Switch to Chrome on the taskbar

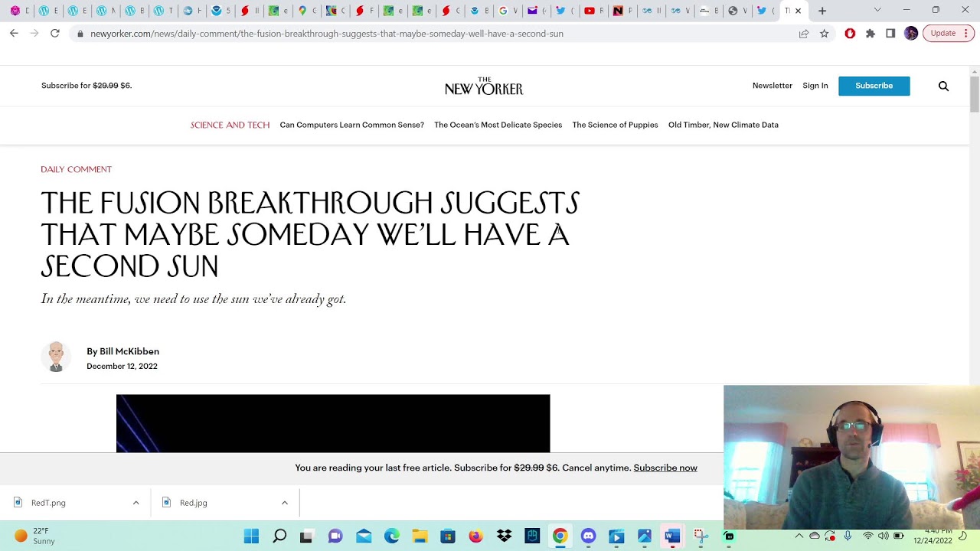(560, 536)
